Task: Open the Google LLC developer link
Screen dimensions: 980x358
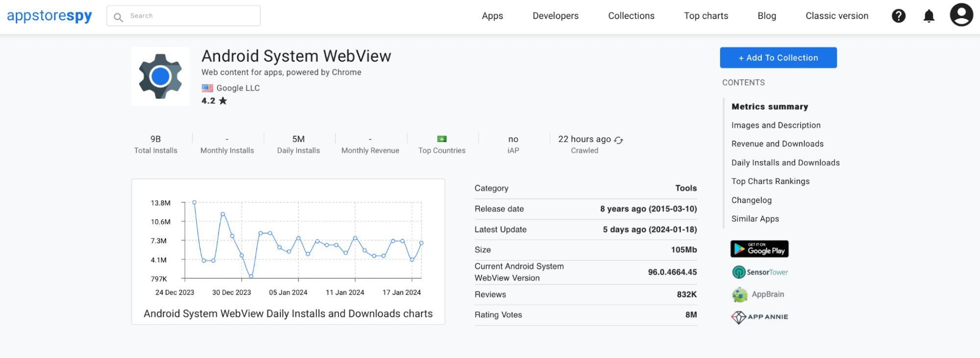Action: 238,88
